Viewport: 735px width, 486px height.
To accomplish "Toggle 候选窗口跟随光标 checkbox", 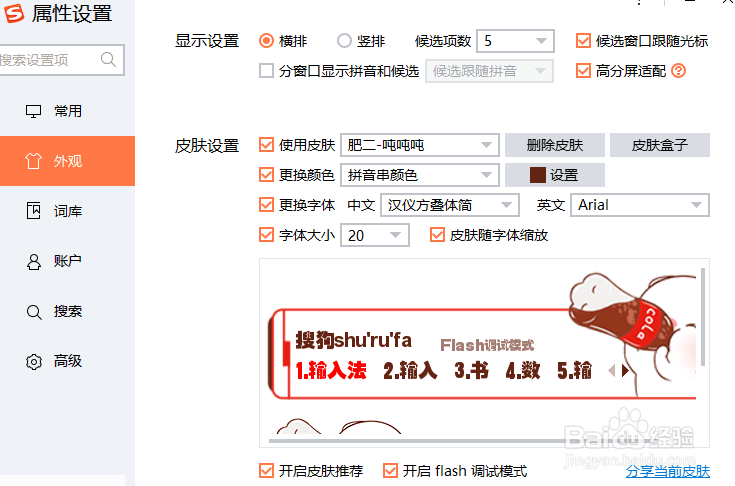I will pos(583,41).
